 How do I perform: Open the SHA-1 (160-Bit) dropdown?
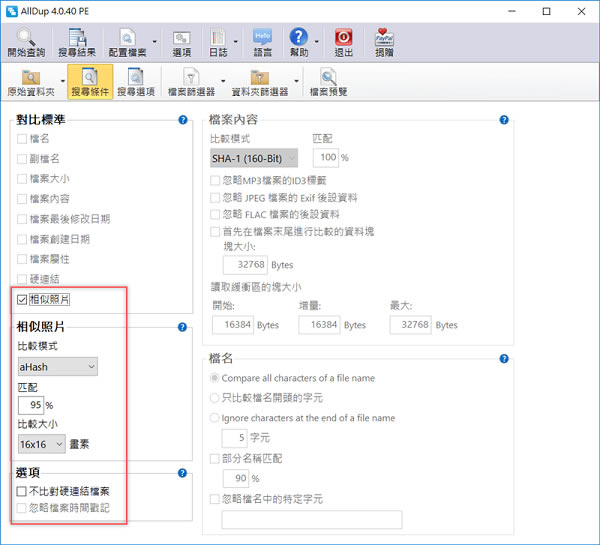click(253, 158)
